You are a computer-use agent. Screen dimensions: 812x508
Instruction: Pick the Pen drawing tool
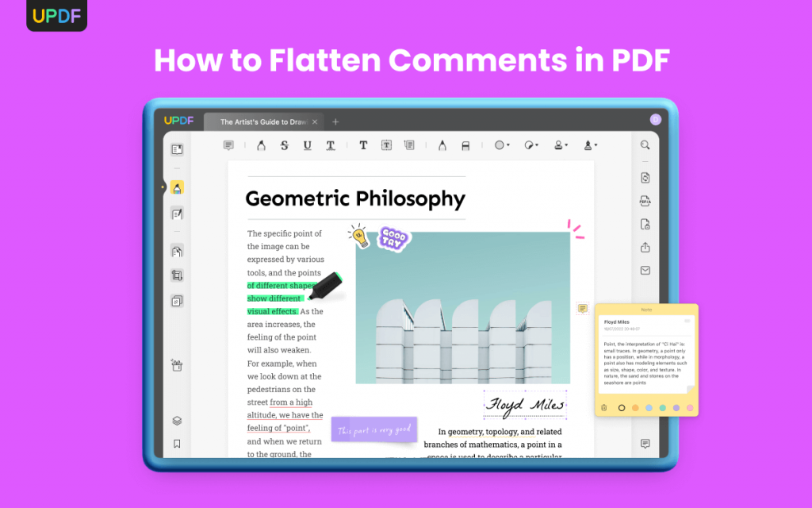coord(442,145)
